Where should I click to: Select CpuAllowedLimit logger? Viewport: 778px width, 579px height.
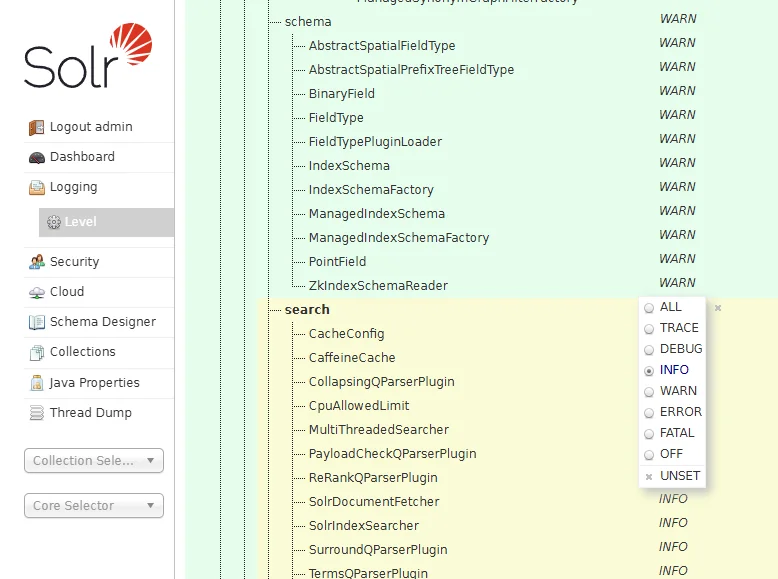point(359,406)
